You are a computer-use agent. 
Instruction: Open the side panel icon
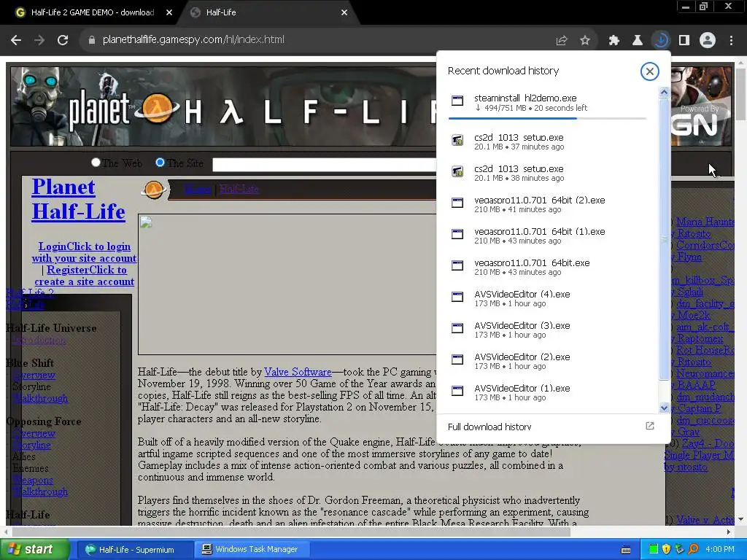684,41
